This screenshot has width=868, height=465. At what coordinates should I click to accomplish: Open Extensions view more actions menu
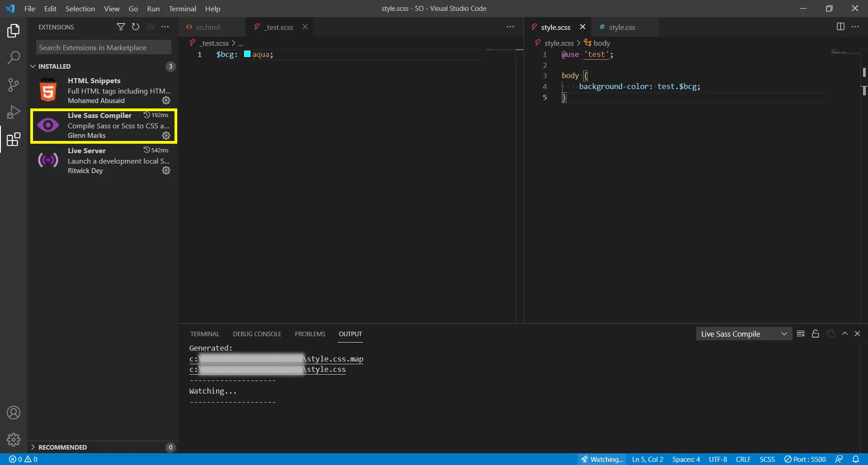165,27
